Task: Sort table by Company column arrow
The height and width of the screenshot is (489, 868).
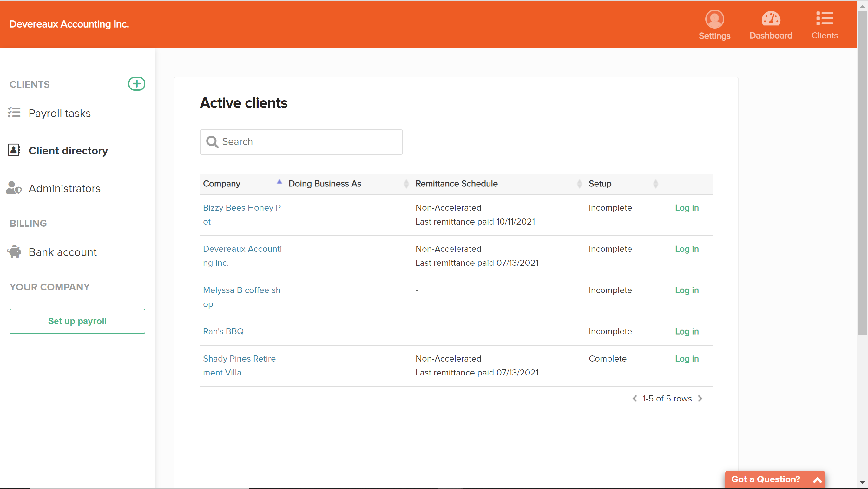Action: (x=279, y=182)
